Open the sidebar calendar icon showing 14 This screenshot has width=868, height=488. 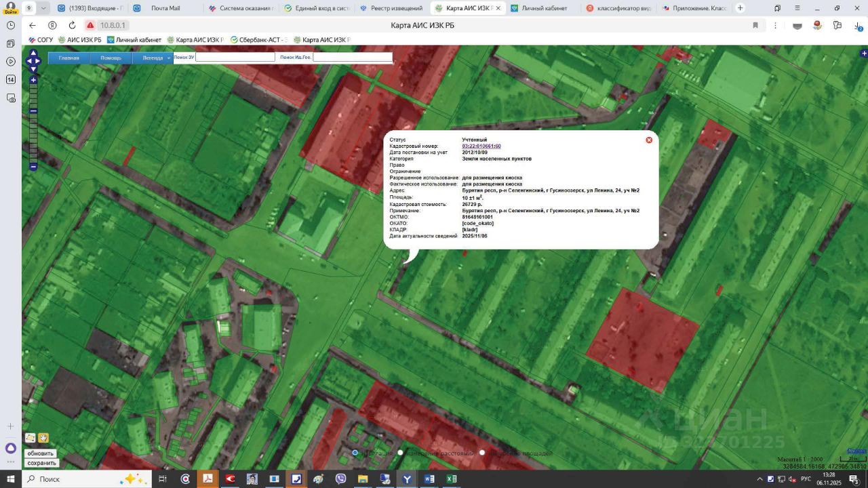point(10,79)
